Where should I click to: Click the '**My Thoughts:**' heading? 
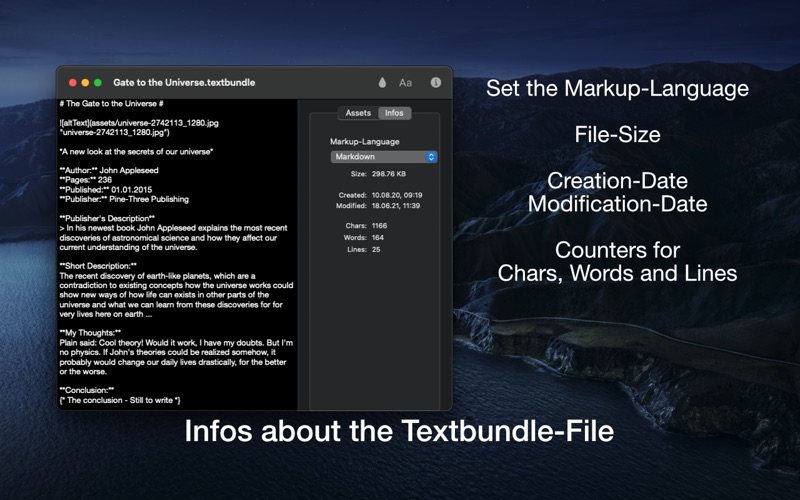90,333
